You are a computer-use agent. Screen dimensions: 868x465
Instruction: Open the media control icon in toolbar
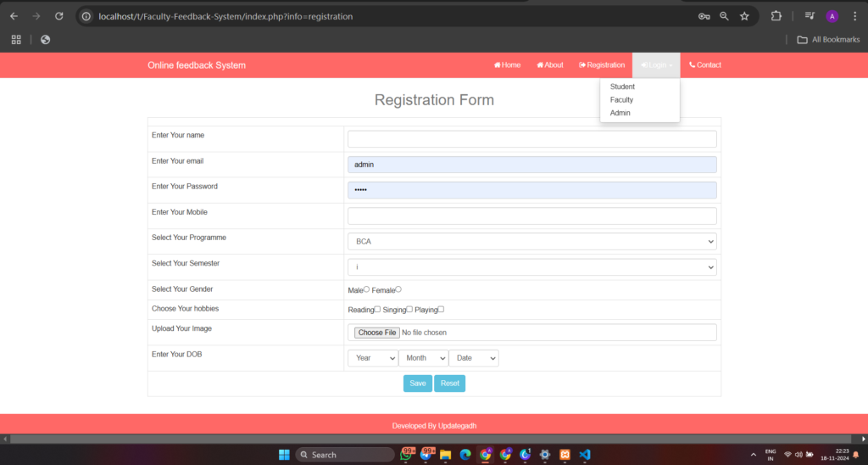(810, 16)
